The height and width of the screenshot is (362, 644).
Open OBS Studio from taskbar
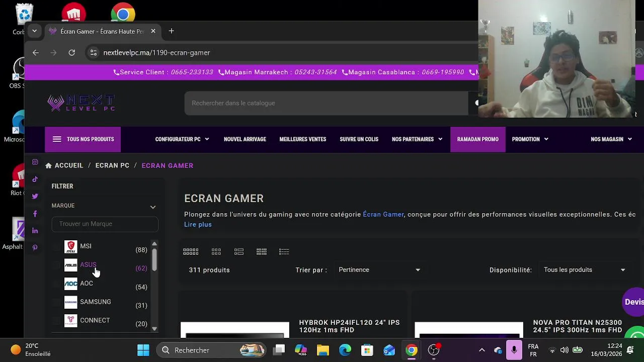(x=434, y=350)
